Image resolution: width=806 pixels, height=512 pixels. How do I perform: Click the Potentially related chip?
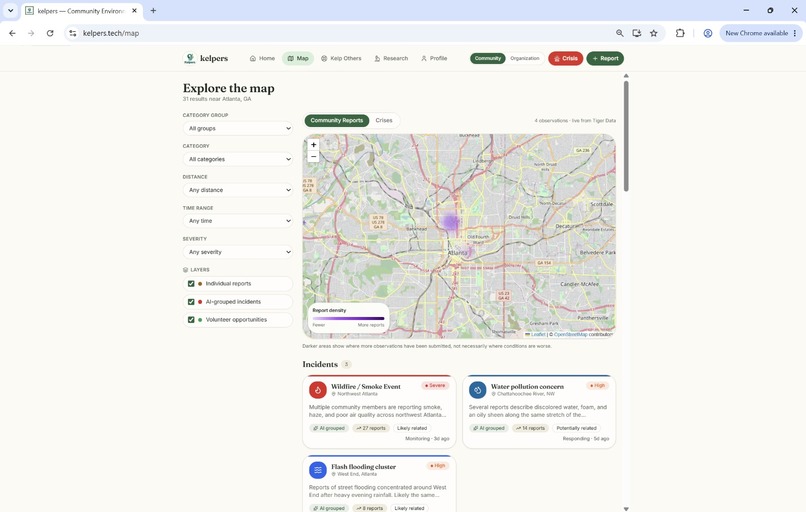(576, 428)
